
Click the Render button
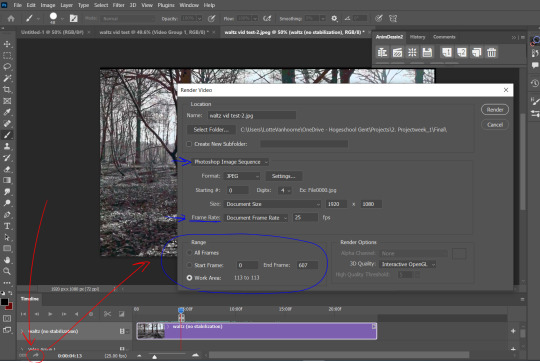(x=495, y=110)
